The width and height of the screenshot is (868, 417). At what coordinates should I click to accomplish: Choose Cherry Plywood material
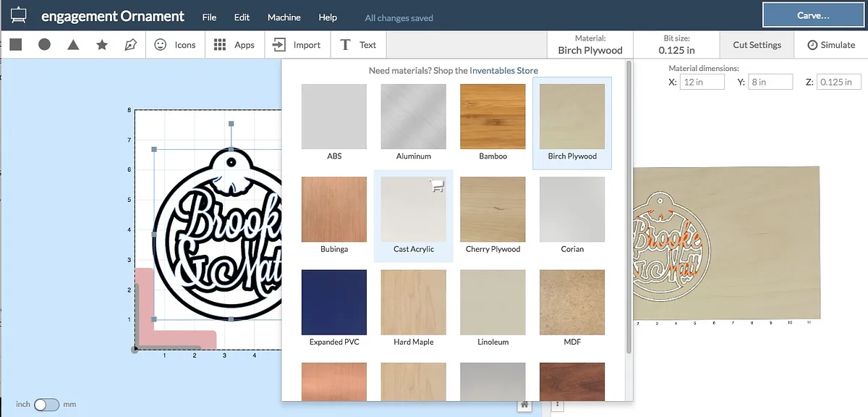493,215
